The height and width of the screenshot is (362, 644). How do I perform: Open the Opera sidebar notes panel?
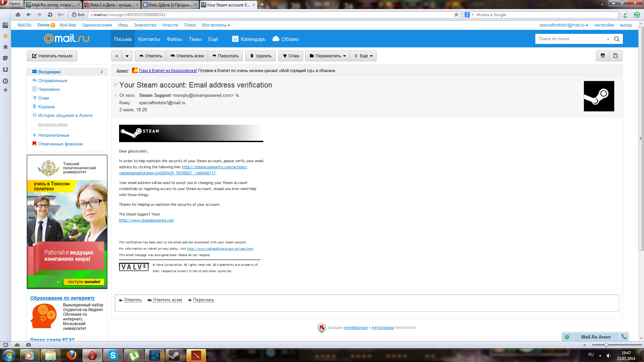click(x=5, y=58)
